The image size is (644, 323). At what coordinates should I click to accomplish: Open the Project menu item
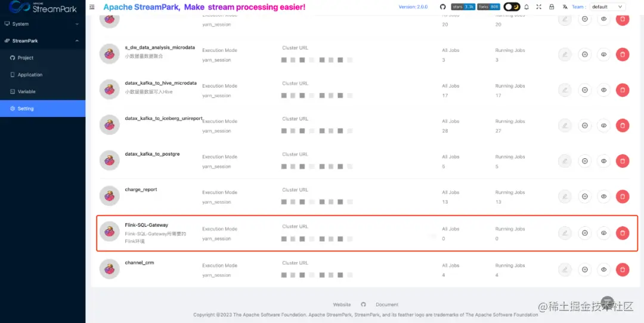tap(43, 57)
